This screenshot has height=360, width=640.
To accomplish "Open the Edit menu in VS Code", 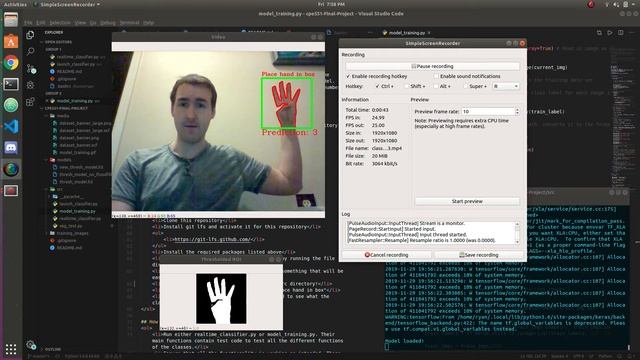I will [x=41, y=23].
